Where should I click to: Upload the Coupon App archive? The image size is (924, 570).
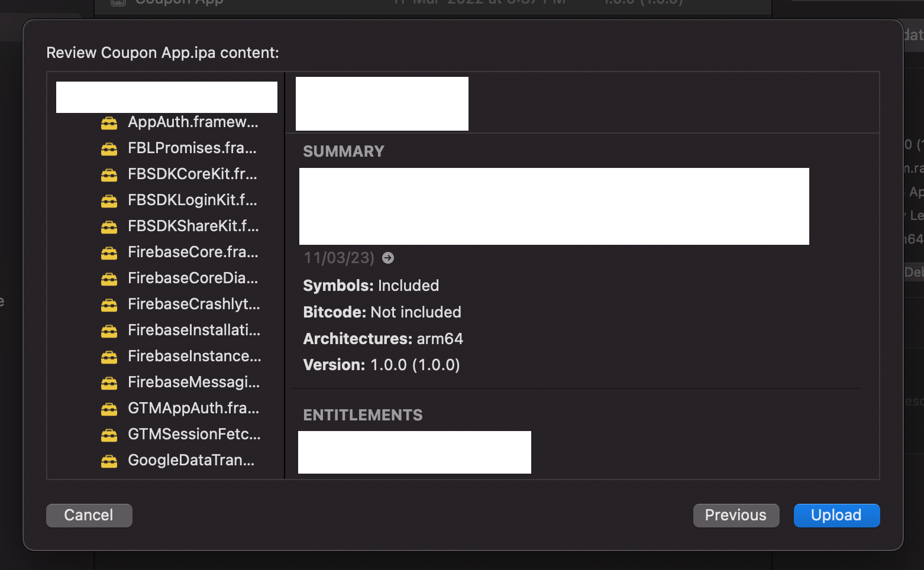[836, 515]
